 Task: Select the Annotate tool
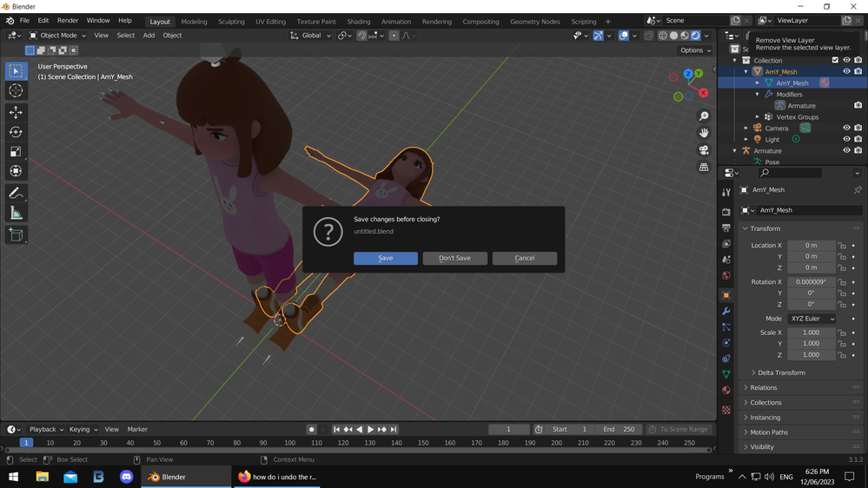click(16, 194)
